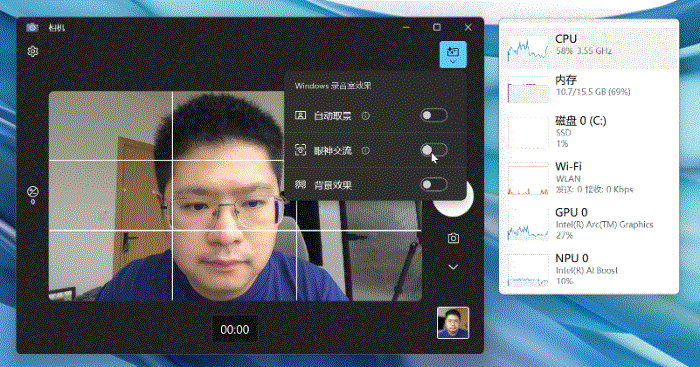Select Wi-Fi in Task Manager panel

click(x=589, y=178)
